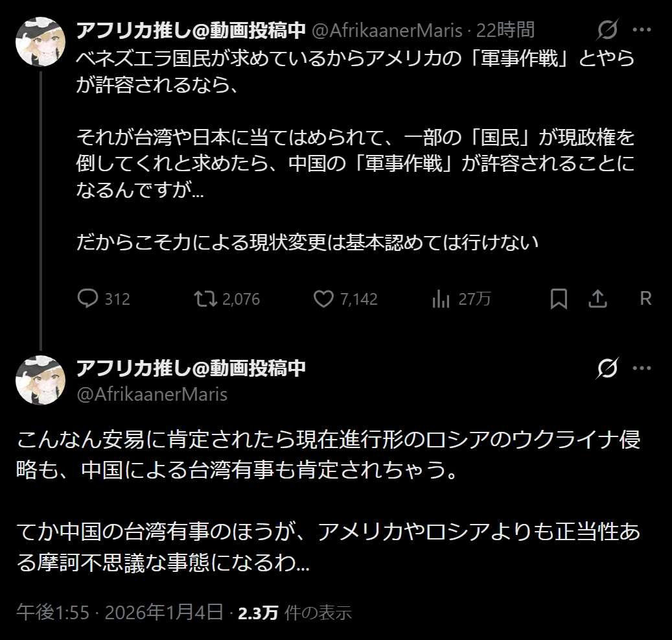Click the 22時間 timestamp link
672x640 pixels.
pyautogui.click(x=505, y=30)
